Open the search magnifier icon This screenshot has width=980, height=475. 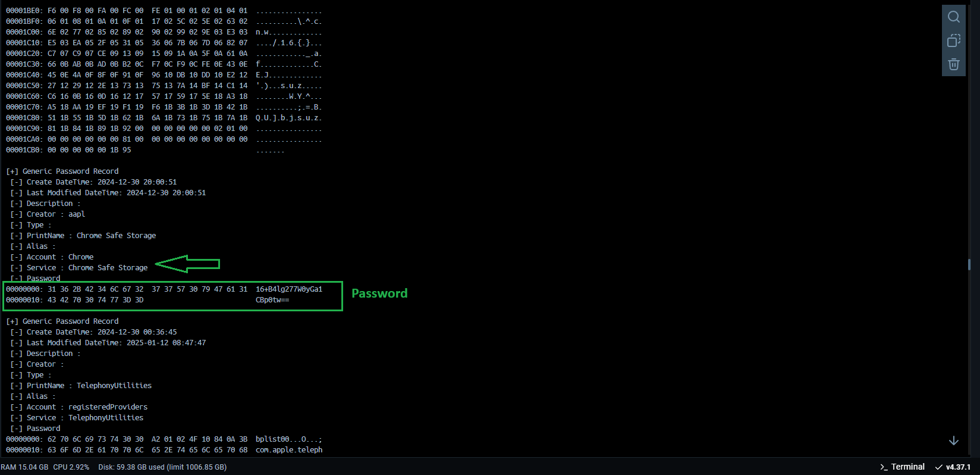(954, 17)
